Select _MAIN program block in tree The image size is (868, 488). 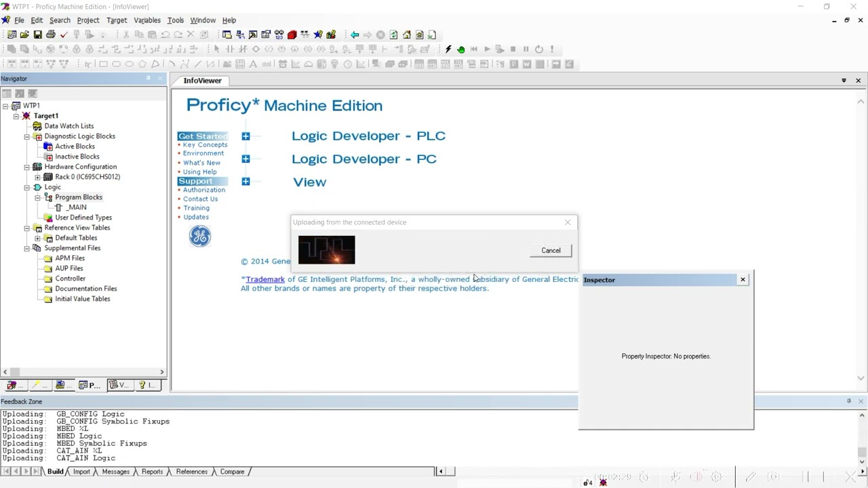point(77,207)
